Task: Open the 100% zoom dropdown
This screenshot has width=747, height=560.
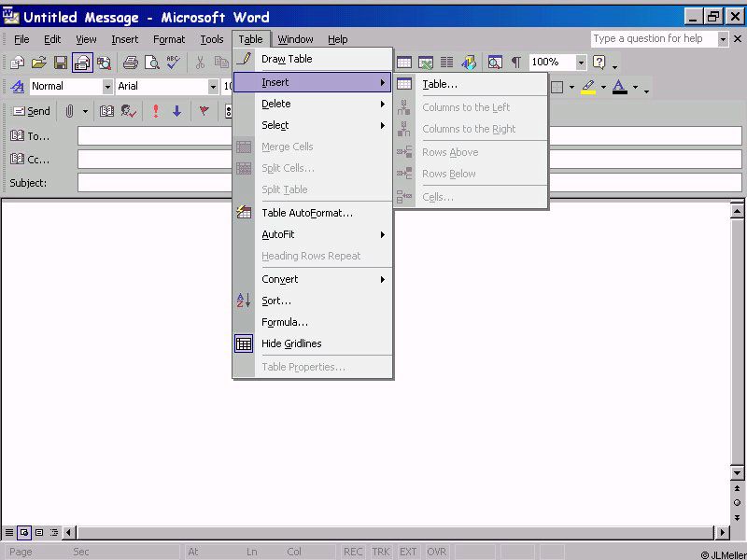Action: [x=581, y=63]
